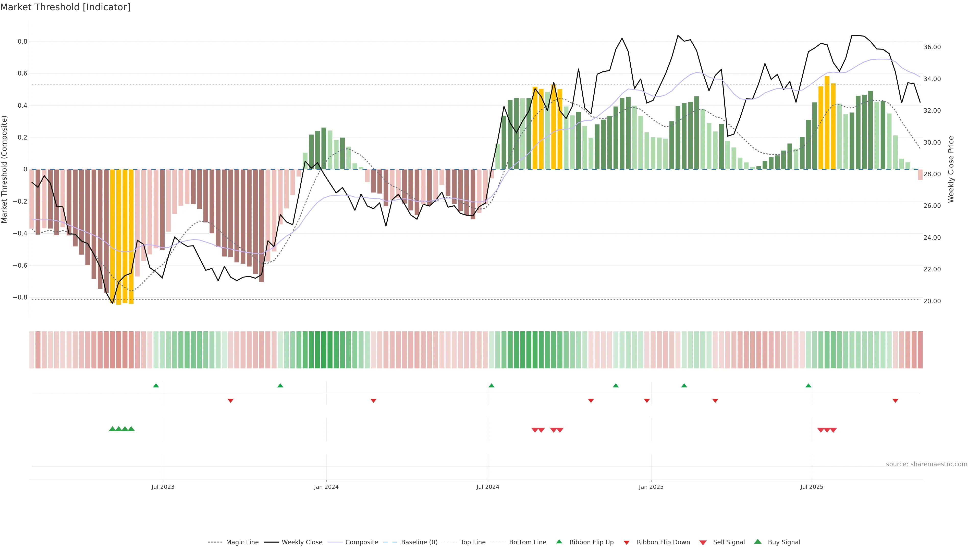Click the Jan 2024 x-axis label
980x551 pixels.
pos(326,487)
